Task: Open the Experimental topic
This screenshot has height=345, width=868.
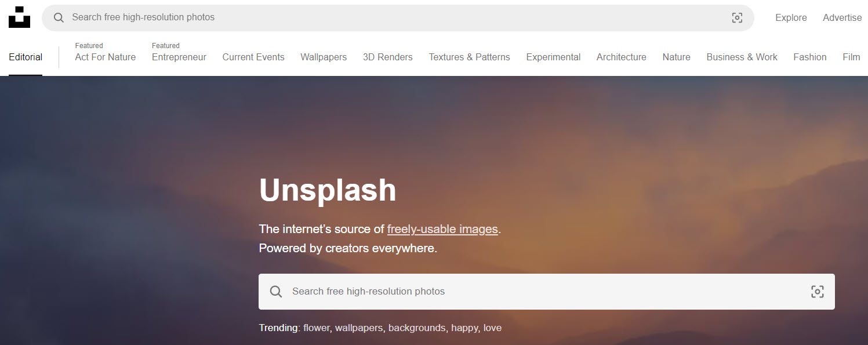Action: [553, 57]
